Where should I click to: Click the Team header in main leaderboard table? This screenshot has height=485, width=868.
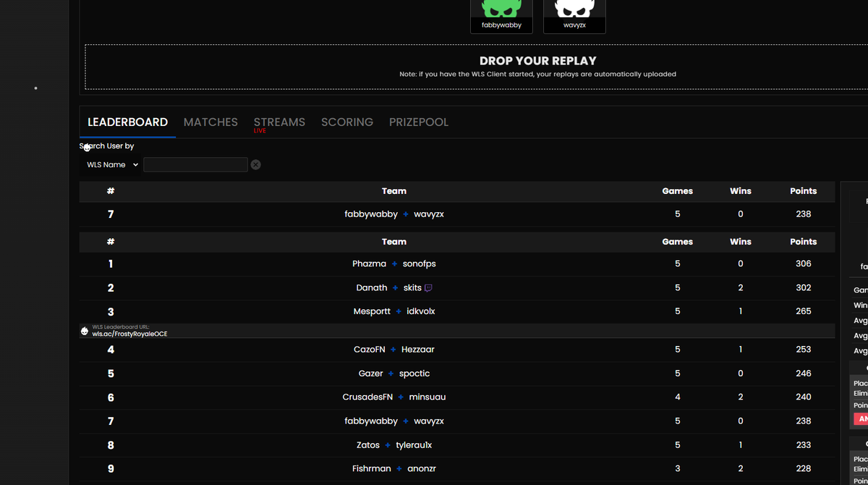click(394, 242)
